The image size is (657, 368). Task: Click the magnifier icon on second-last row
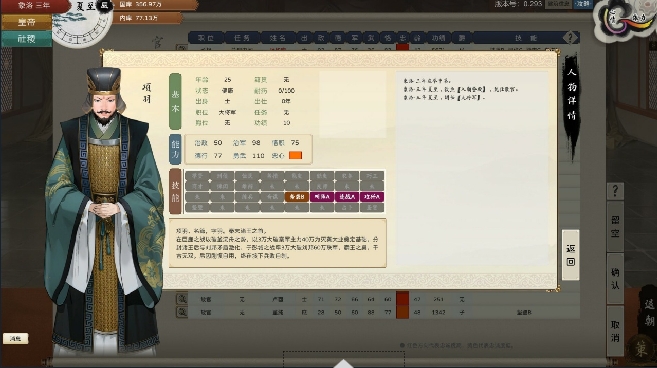(182, 299)
